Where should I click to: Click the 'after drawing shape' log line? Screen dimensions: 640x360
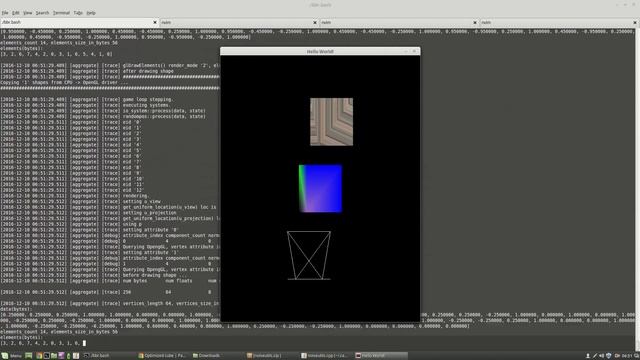coord(148,71)
